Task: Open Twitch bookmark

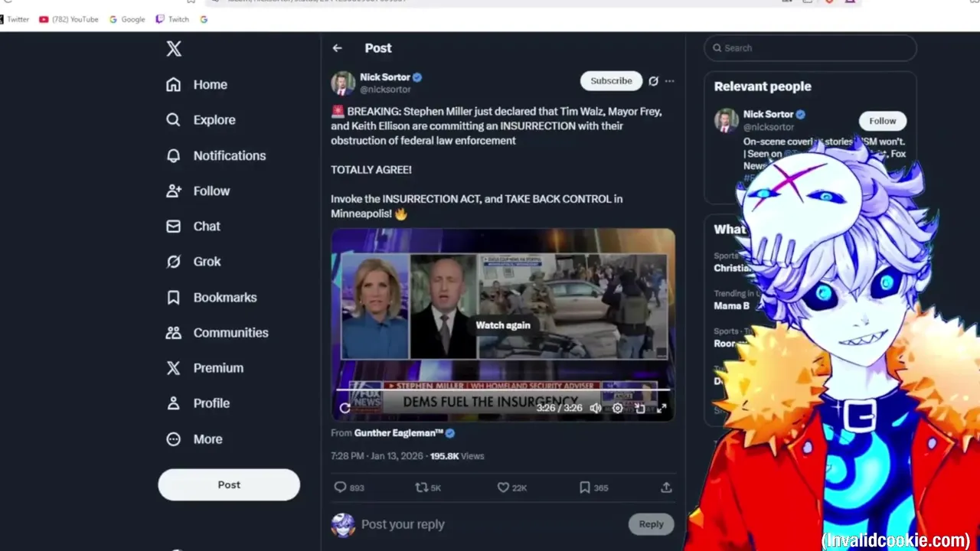Action: click(172, 19)
